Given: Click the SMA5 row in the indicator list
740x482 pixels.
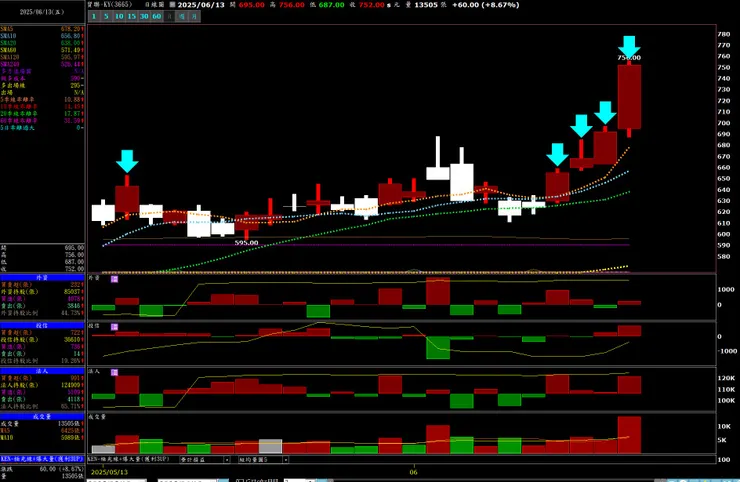Looking at the screenshot, I should [x=42, y=29].
